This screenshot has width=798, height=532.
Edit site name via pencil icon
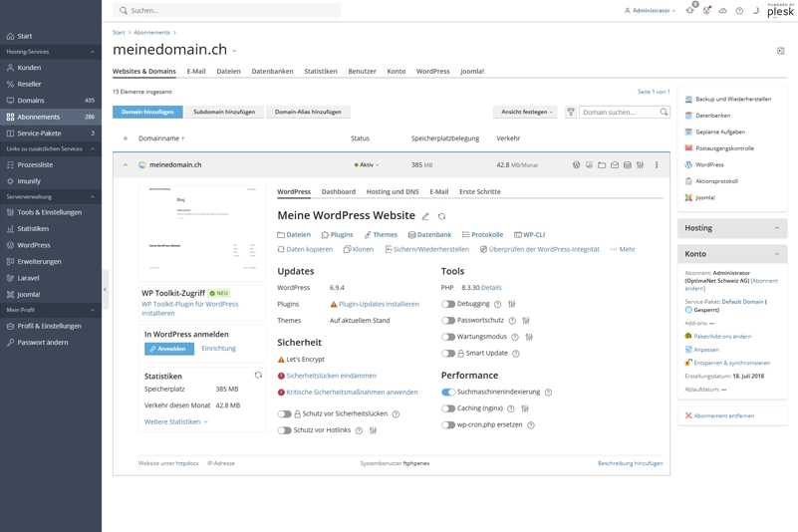pos(425,216)
